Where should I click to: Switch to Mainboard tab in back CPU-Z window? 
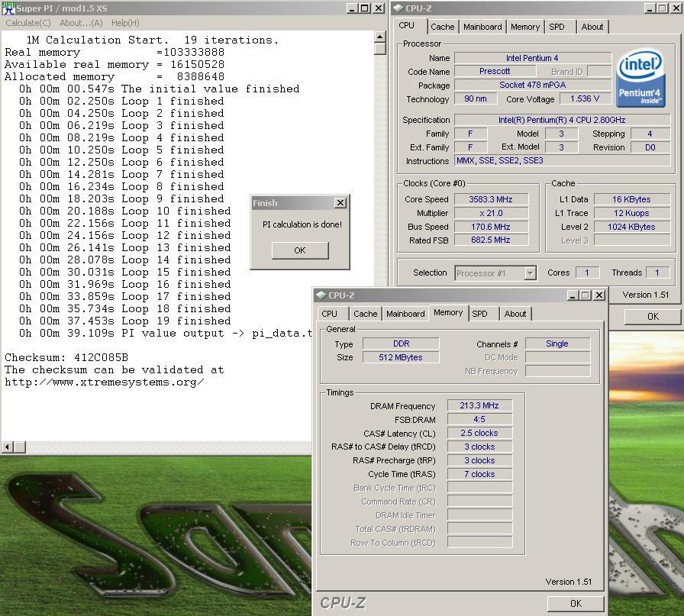click(482, 27)
